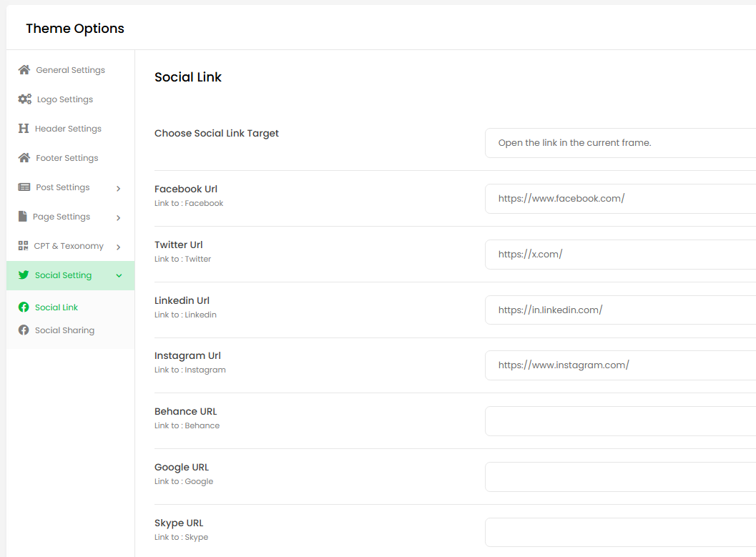Click the file icon beside Page Settings
Viewport: 756px width, 557px height.
pos(23,217)
